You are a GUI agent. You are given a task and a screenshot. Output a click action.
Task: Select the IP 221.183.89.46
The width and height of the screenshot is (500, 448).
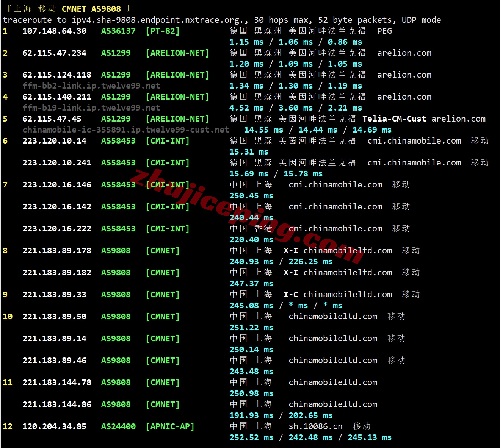54,361
